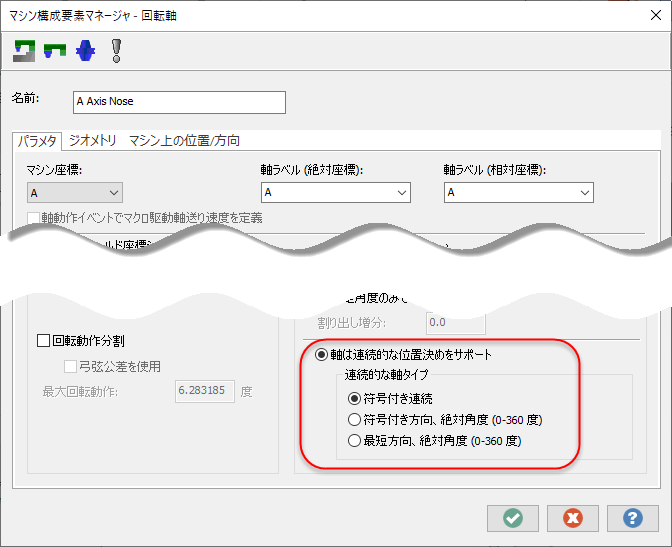Click the green and blue linear axis icon

click(55, 51)
